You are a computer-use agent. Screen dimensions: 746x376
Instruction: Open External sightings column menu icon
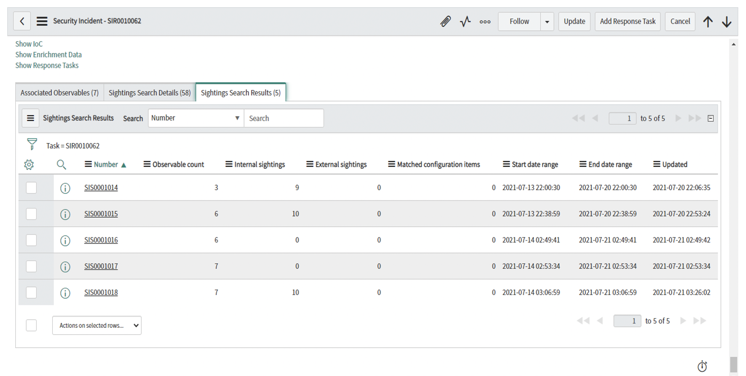click(x=310, y=164)
